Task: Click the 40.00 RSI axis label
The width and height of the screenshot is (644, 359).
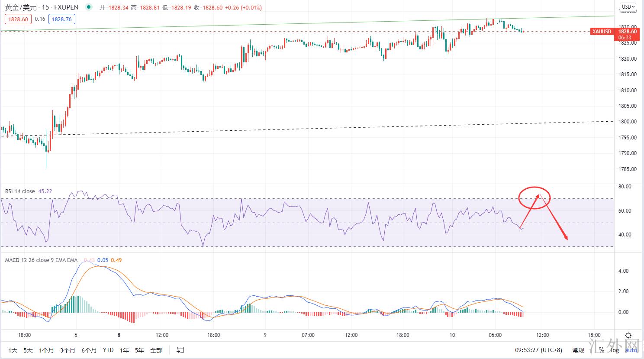Action: pyautogui.click(x=625, y=235)
